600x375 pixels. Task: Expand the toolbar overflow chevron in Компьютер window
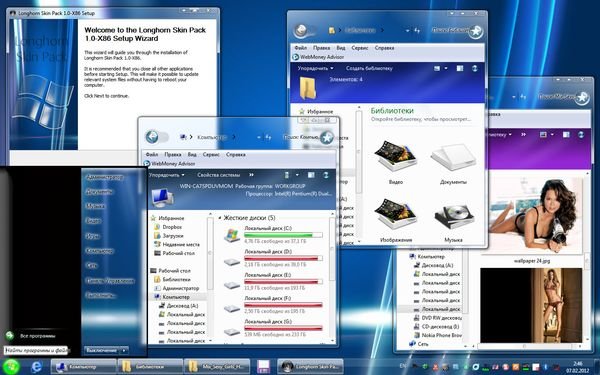[251, 175]
